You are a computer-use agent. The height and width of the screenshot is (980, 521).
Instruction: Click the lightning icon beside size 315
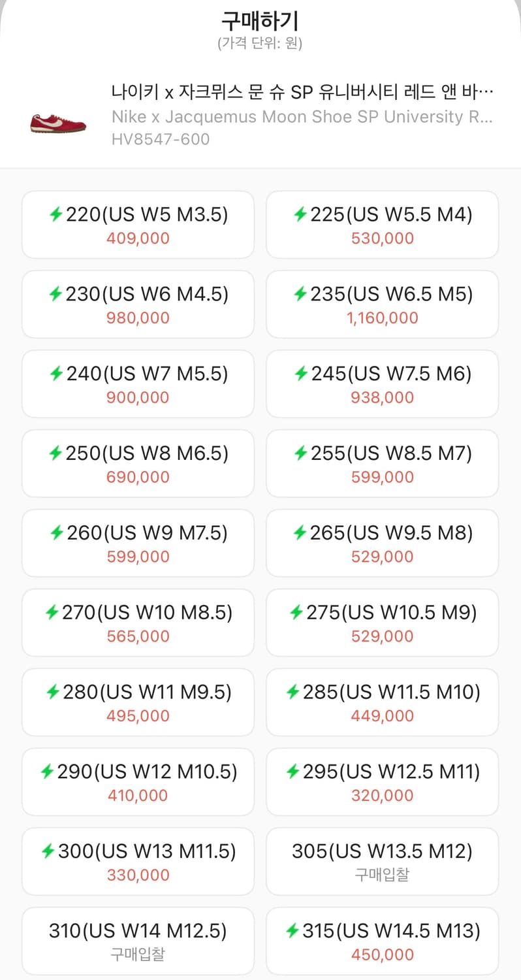point(293,932)
